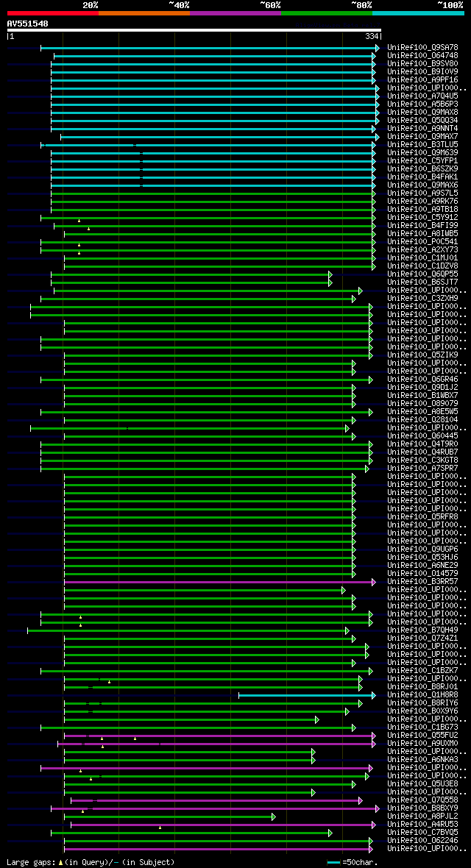471x868 pixels.
Task: Click the UniRef100_Q9MAX6 label
Action: (422, 185)
